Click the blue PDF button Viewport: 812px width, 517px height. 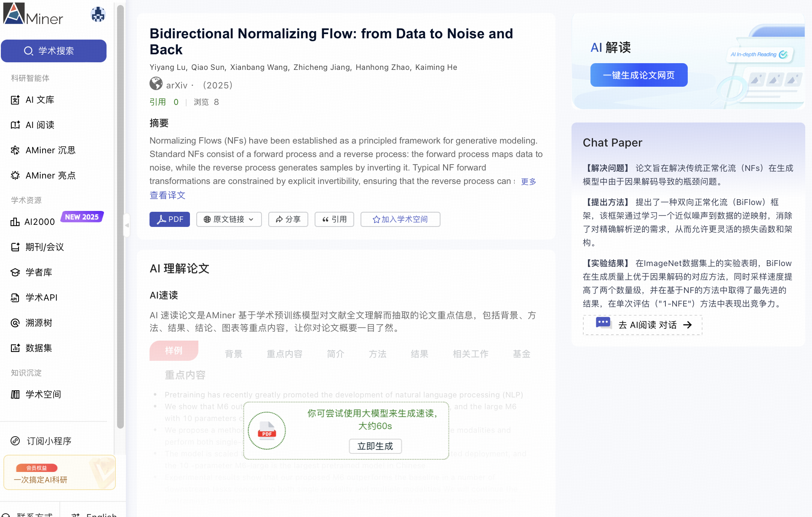click(170, 219)
